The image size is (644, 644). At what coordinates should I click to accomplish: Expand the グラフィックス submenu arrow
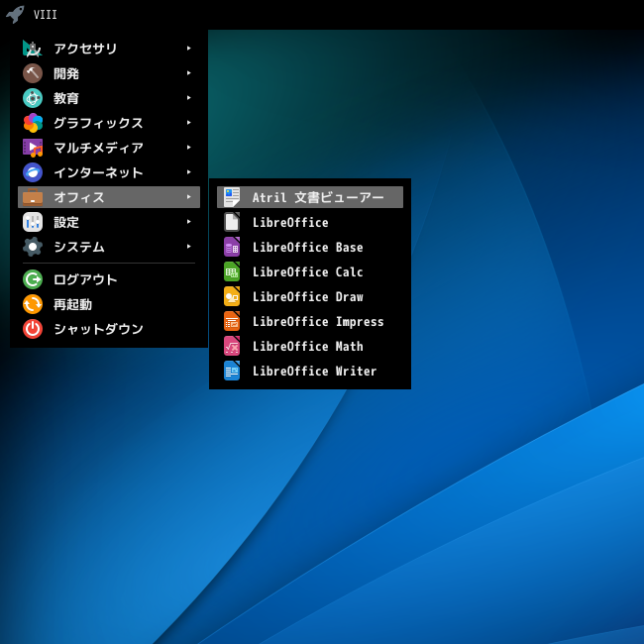point(188,122)
